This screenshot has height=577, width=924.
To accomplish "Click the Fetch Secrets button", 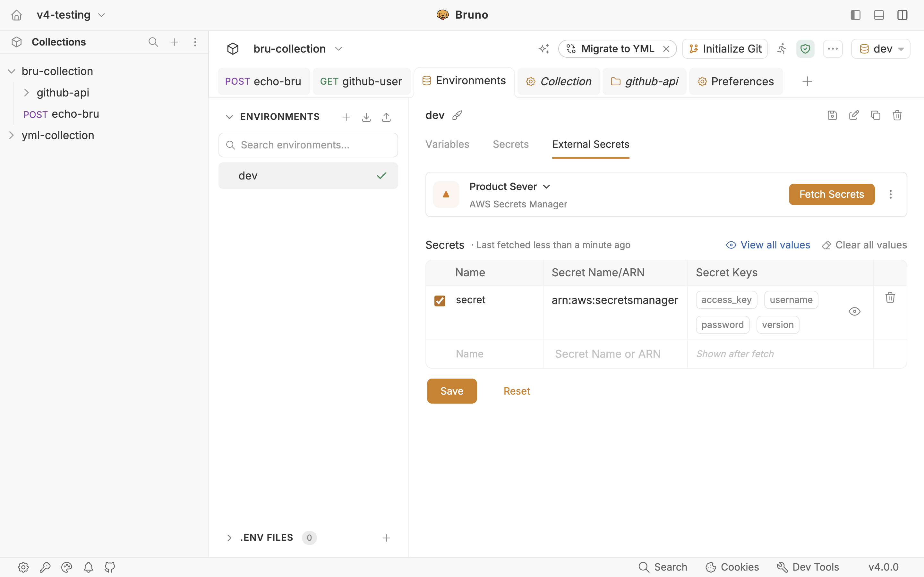I will point(832,194).
